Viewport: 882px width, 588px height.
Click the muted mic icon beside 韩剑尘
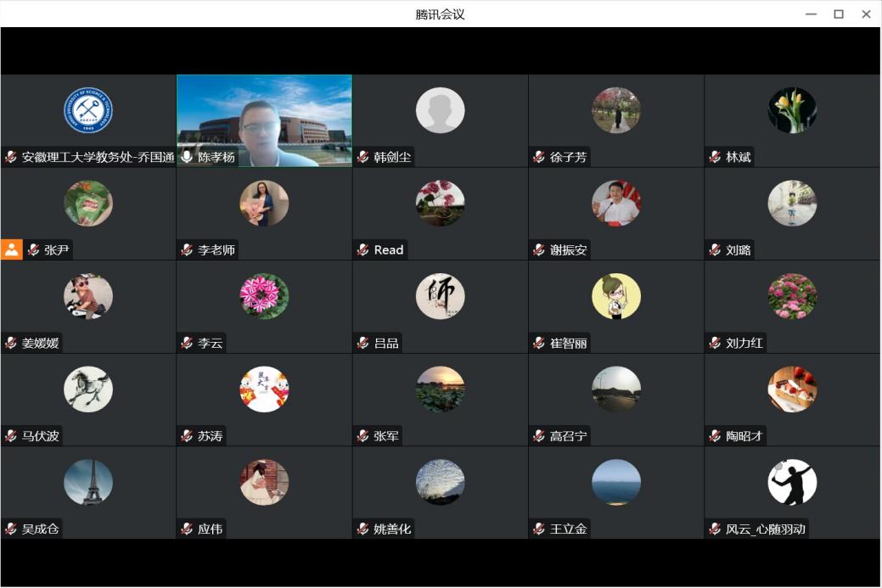362,157
